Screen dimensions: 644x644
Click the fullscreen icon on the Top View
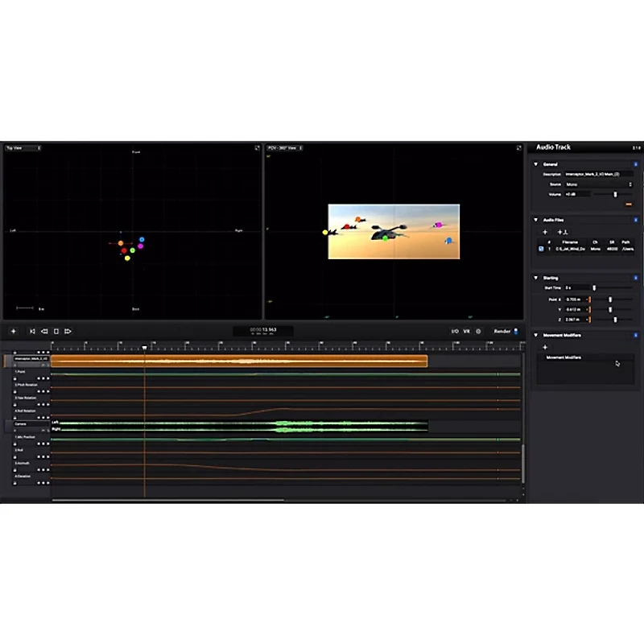pyautogui.click(x=256, y=149)
